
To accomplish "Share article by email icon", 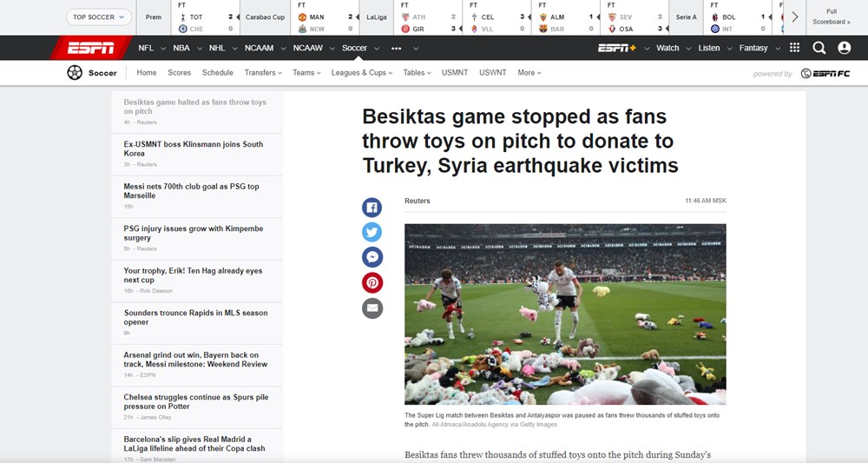I will click(x=372, y=308).
